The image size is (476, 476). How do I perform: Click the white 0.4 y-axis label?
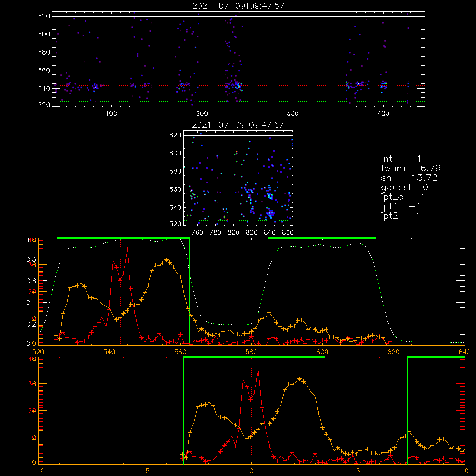coord(31,303)
